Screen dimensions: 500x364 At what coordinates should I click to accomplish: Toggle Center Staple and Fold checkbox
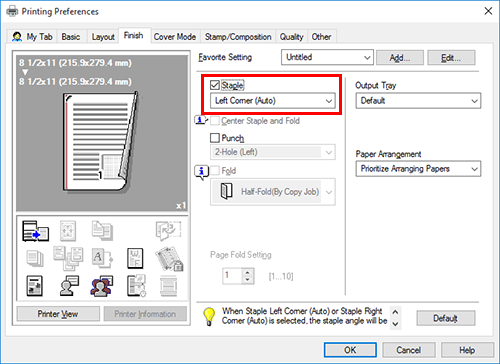(215, 121)
